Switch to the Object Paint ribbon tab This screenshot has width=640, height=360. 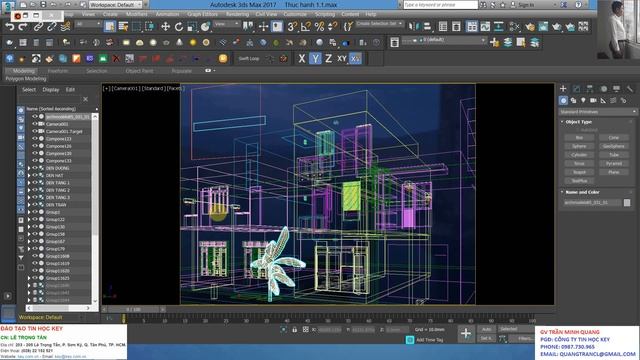140,71
